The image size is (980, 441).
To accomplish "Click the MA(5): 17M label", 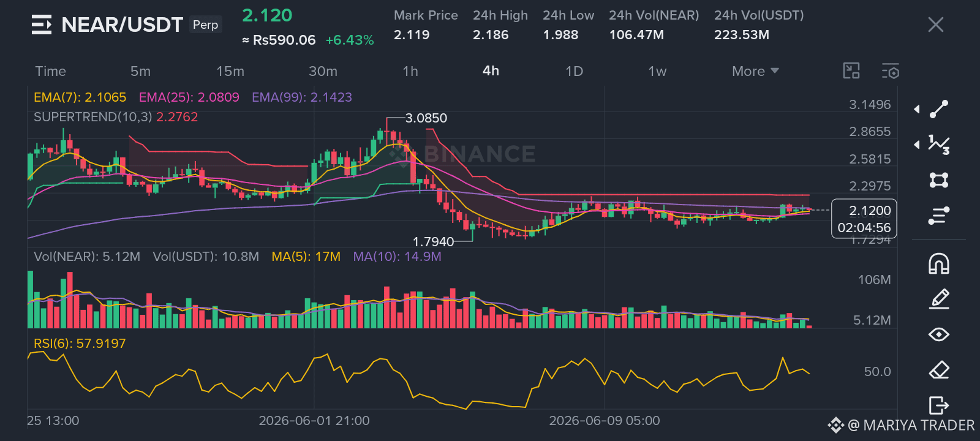I will pos(306,257).
